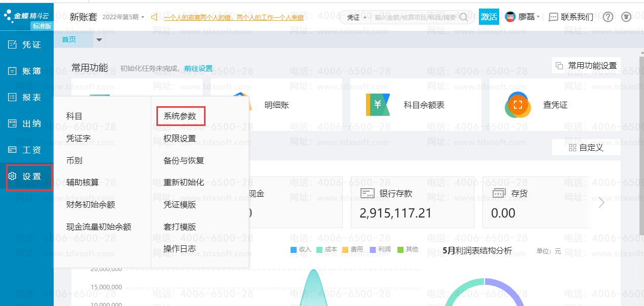Click the help question mark icon
This screenshot has width=644, height=306.
coord(608,17)
